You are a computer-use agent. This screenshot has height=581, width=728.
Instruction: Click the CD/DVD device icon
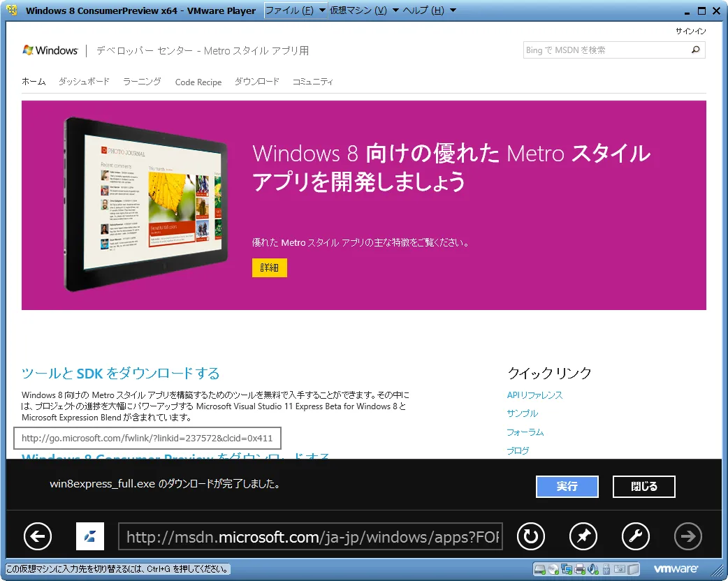(x=553, y=569)
